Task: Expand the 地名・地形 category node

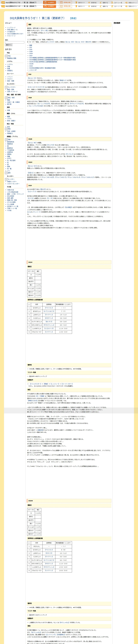Action: [6, 98]
